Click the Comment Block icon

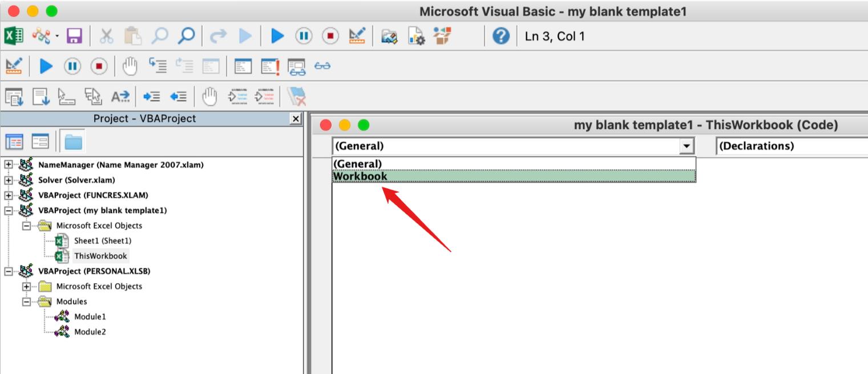pos(237,96)
